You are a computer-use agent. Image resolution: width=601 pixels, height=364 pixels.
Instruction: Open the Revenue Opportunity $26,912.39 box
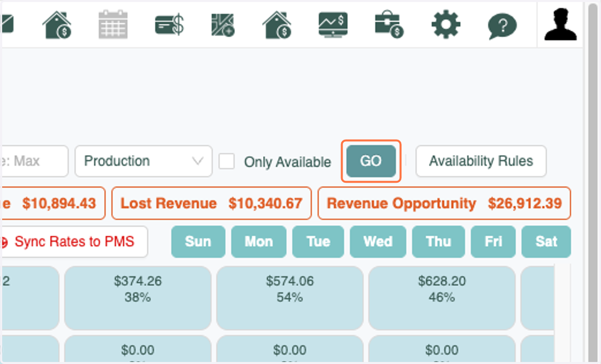pos(444,203)
